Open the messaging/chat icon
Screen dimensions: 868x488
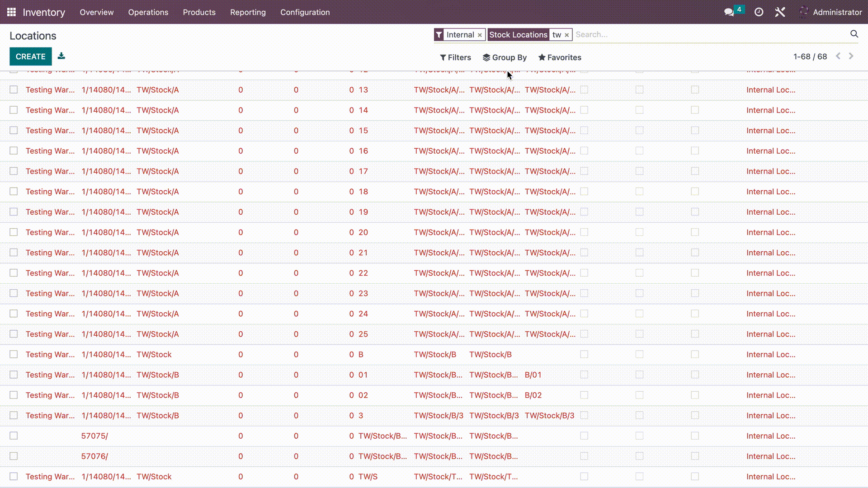[729, 12]
